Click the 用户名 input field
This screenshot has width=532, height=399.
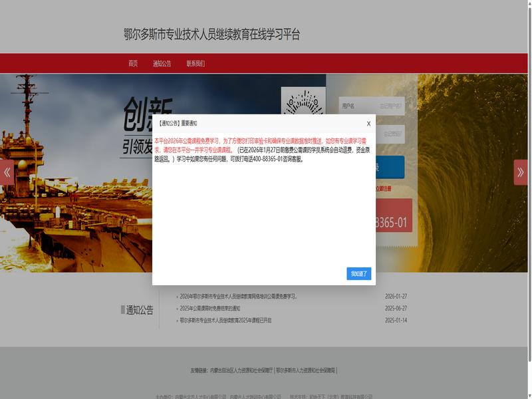tap(371, 106)
